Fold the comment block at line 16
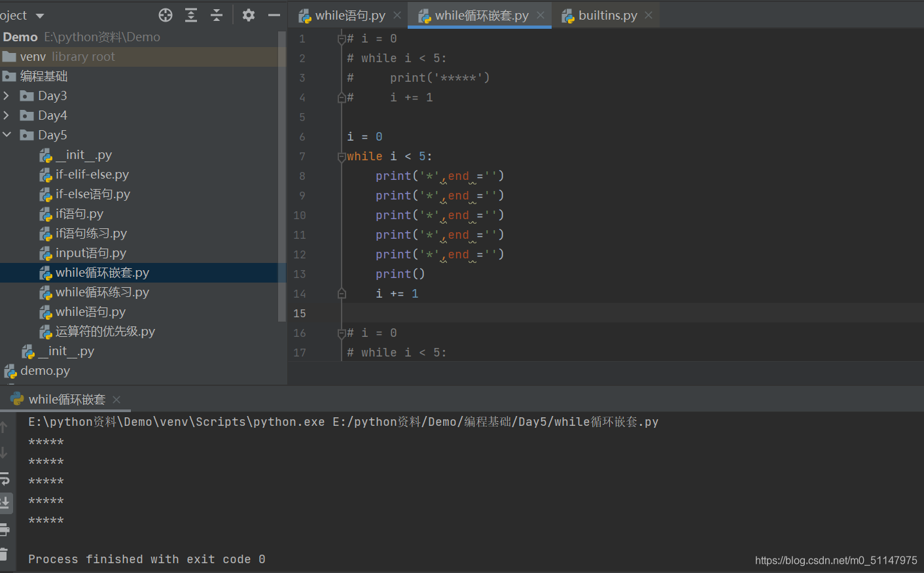 tap(342, 334)
